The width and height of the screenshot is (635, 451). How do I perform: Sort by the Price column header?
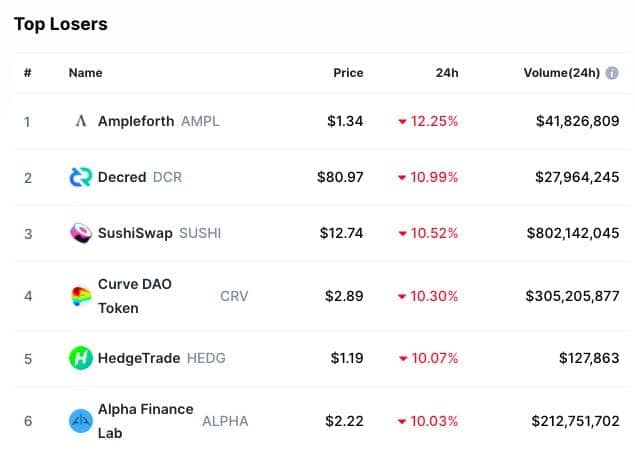348,73
